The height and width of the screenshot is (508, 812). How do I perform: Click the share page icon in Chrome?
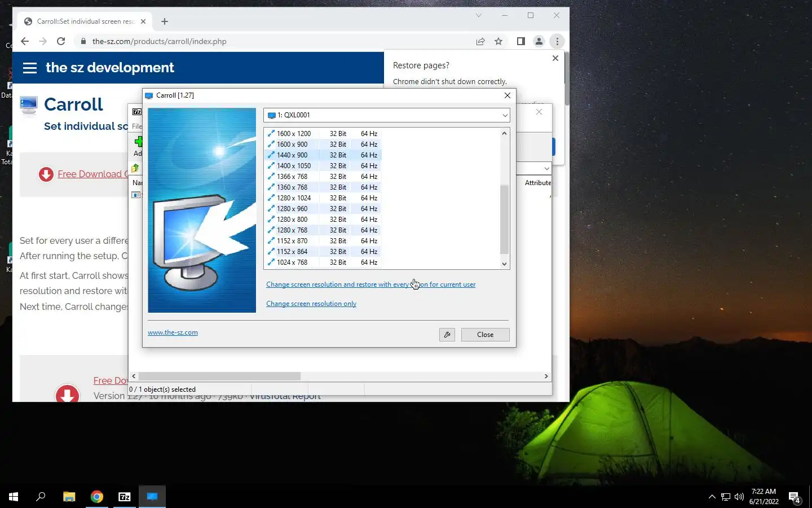click(480, 41)
